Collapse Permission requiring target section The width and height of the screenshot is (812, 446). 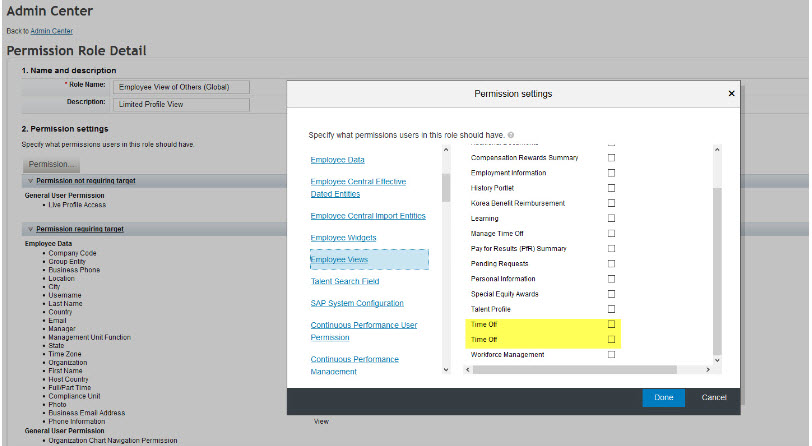pos(31,229)
